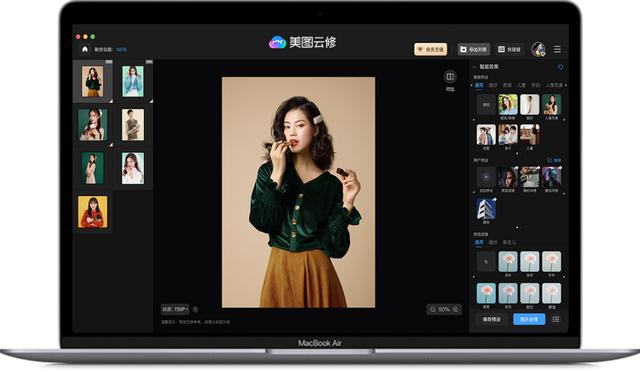This screenshot has height=372, width=640.
Task: Open the user presets manage link
Action: pos(554,160)
